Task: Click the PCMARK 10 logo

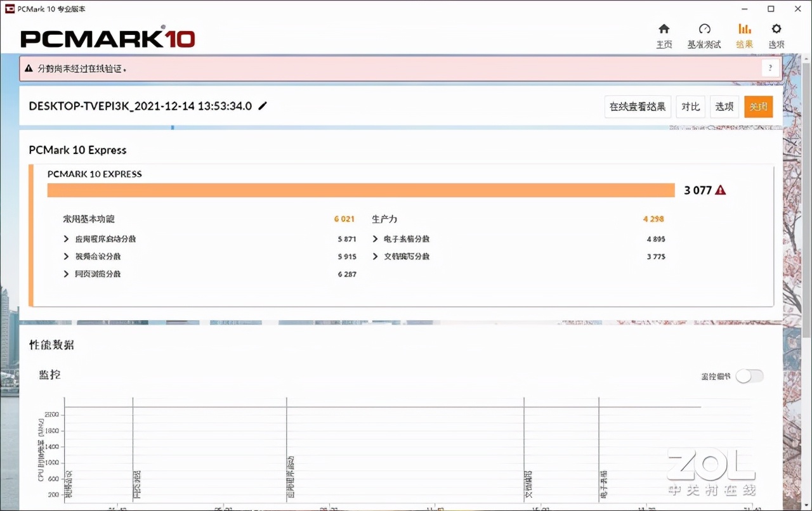Action: [108, 37]
